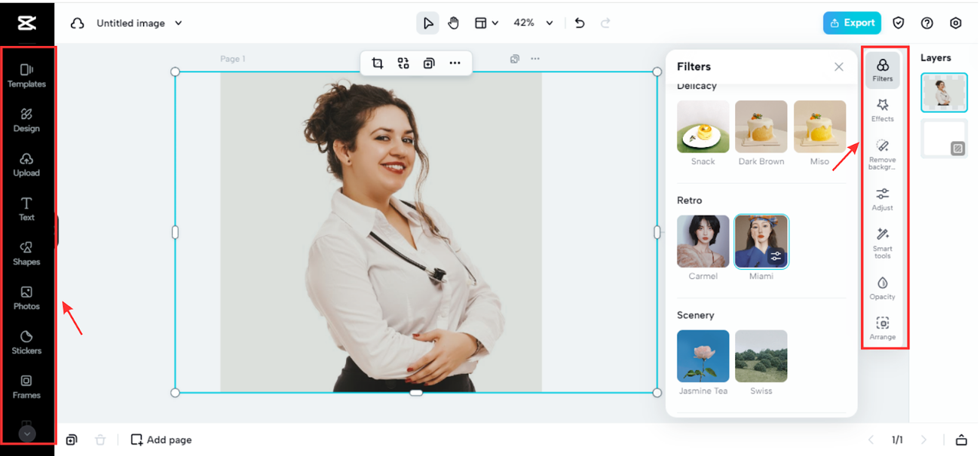The width and height of the screenshot is (980, 456).
Task: Click the bottom-right layers panel toggle icon
Action: pos(962,440)
